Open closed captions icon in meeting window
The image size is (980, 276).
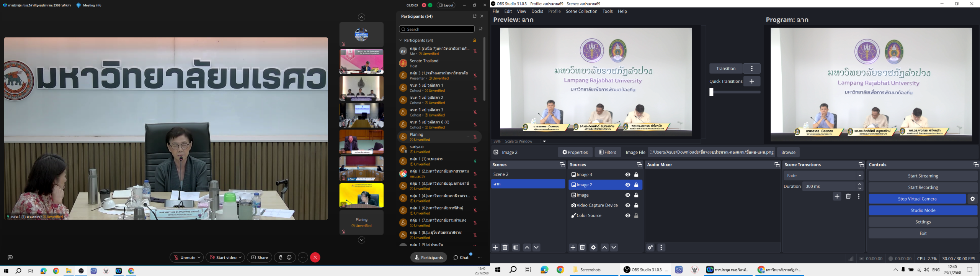[x=10, y=258]
